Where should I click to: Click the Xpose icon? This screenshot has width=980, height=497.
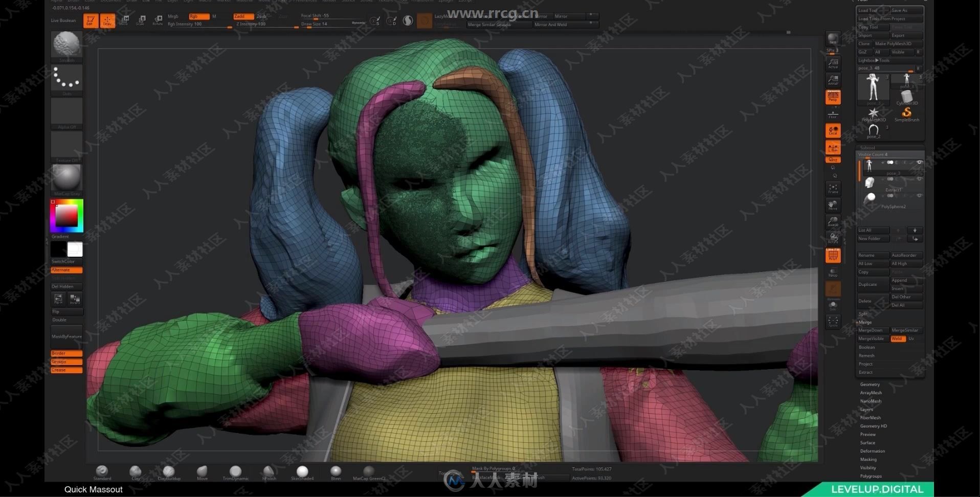coord(833,322)
